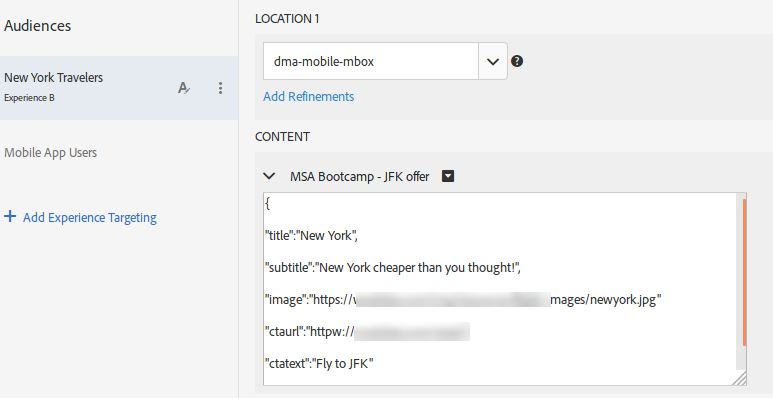Rename the New York Travelers audience with the edit icon

click(183, 88)
